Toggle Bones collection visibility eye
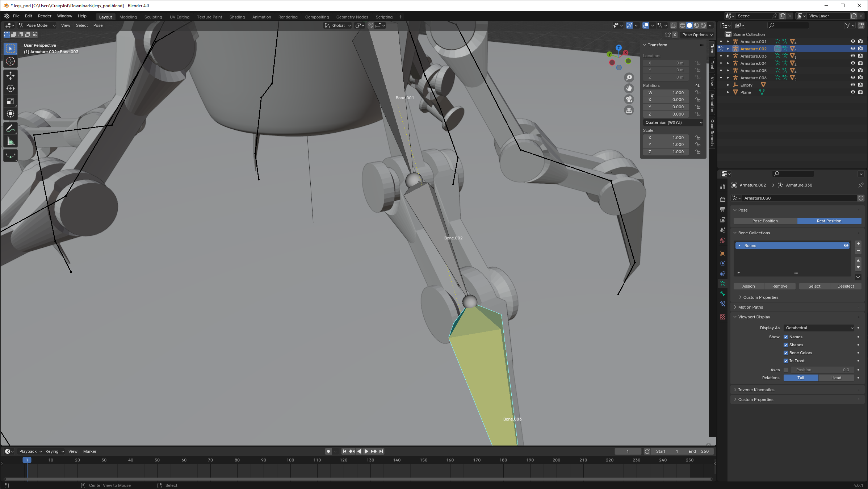The height and width of the screenshot is (489, 868). click(846, 246)
